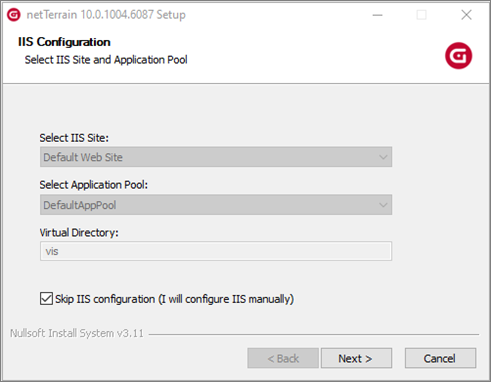Click into the Virtual Directory field containing 'vis'
This screenshot has width=491, height=382.
pyautogui.click(x=216, y=251)
